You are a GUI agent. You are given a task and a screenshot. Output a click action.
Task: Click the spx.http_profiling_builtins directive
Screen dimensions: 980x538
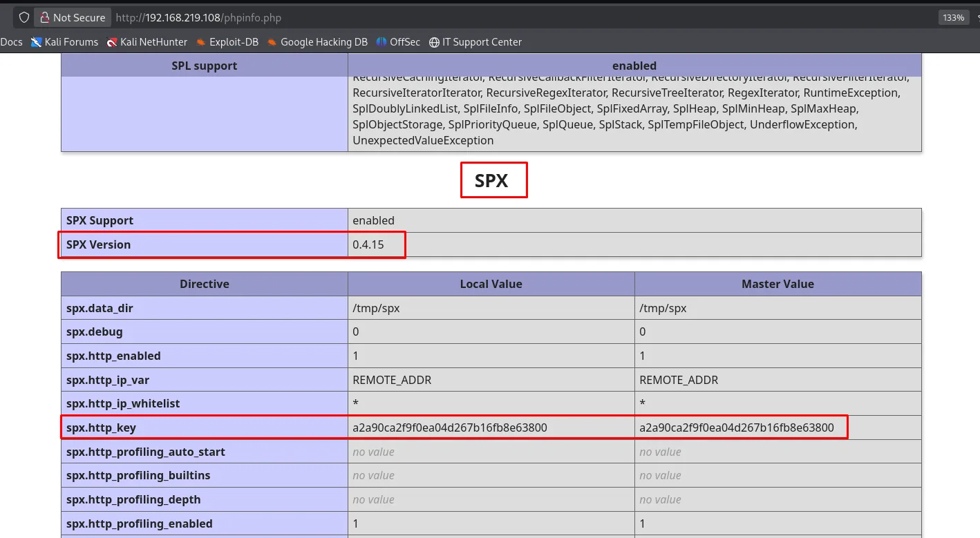point(138,475)
